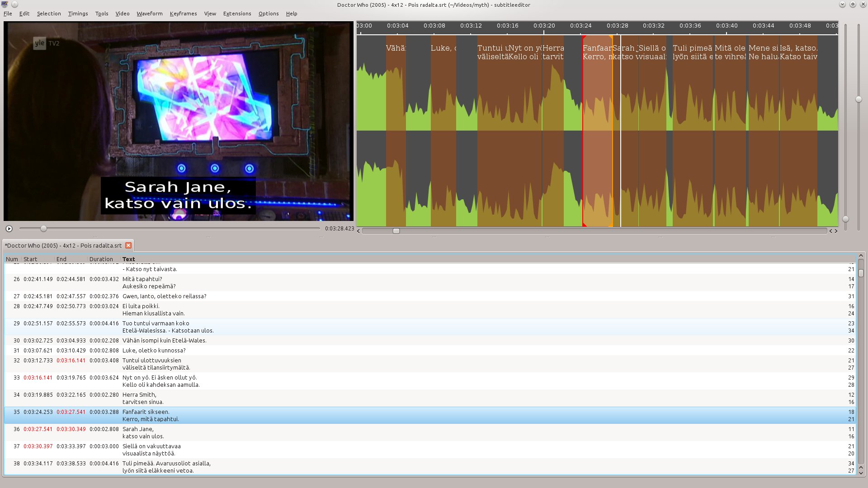Select subtitle row 34 'Herra Smith,'
The image size is (868, 488).
[429, 399]
